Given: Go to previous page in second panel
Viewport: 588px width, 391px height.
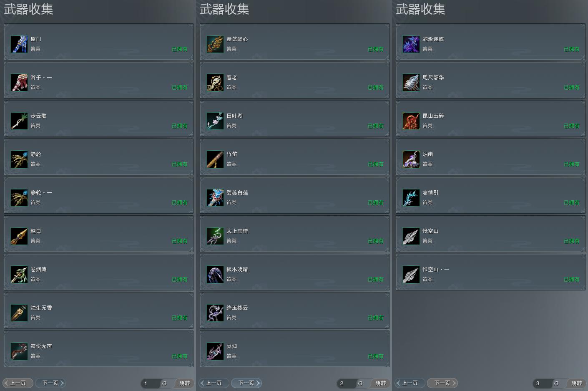Looking at the screenshot, I should point(214,383).
